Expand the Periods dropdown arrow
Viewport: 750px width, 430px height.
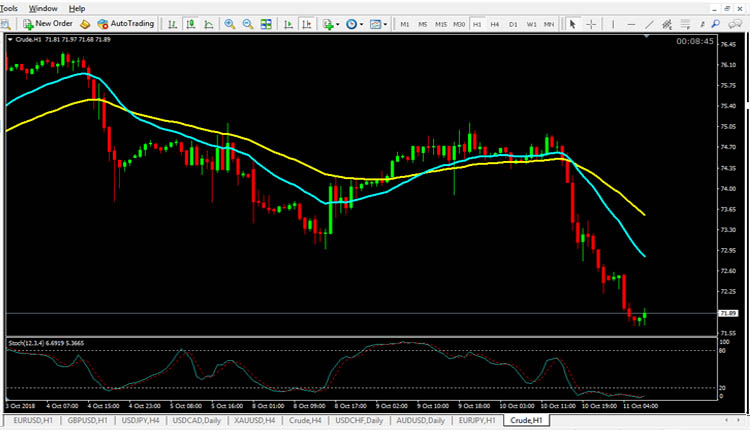(x=362, y=24)
